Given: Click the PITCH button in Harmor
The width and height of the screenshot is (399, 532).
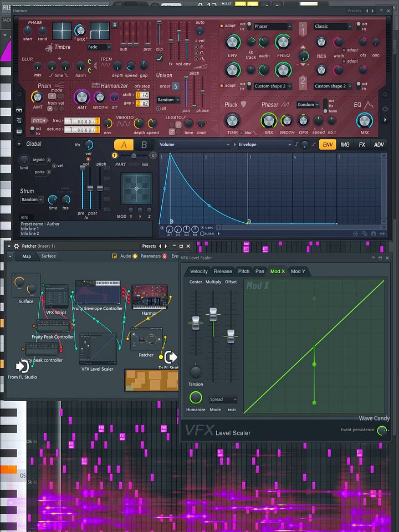Looking at the screenshot, I should coord(39,120).
